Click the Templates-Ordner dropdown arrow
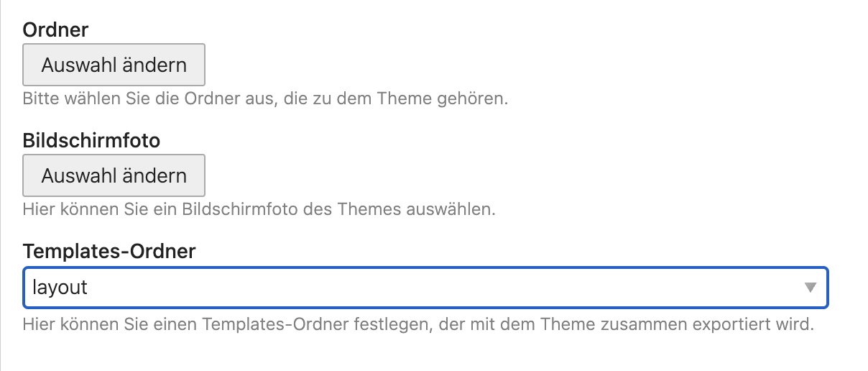868x371 pixels. [x=811, y=288]
